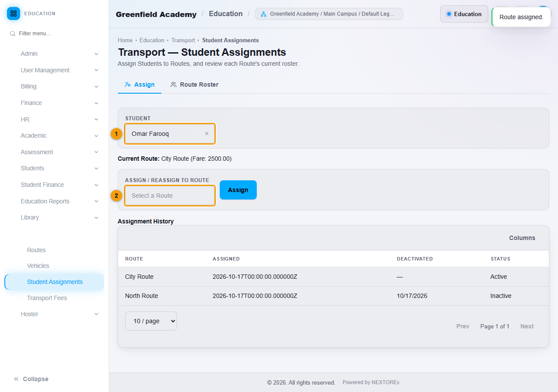Expand the HR section chevron

tap(96, 119)
